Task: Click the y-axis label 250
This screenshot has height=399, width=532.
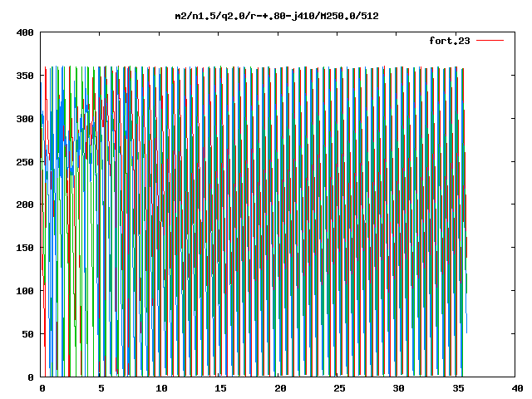Action: [25, 162]
